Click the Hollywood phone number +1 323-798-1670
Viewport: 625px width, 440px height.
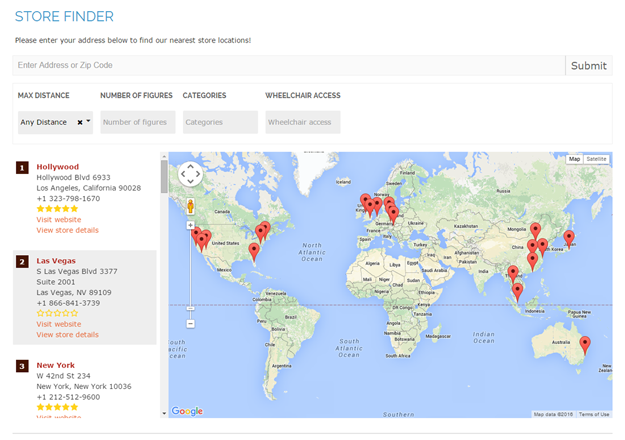68,198
